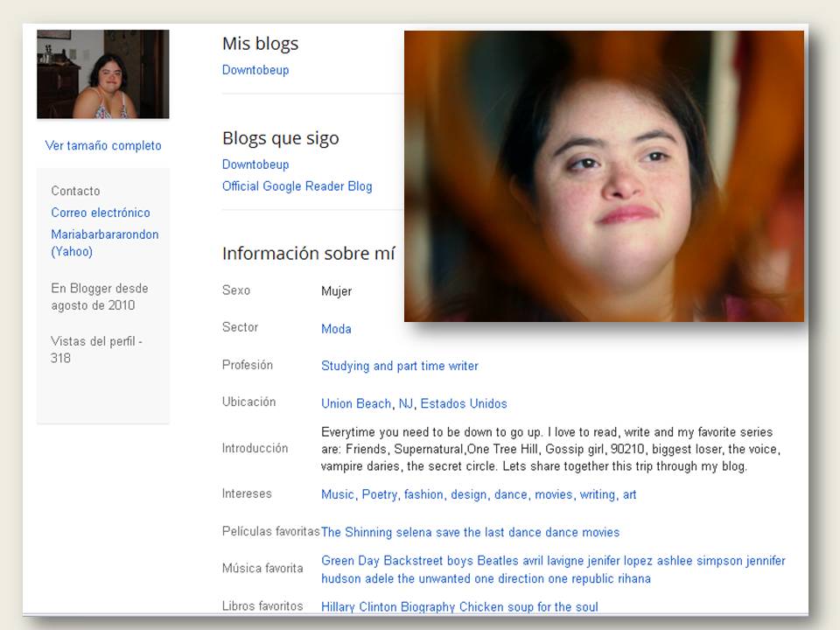Open the 'Estados Unidos' country link
The width and height of the screenshot is (840, 630).
pyautogui.click(x=464, y=403)
